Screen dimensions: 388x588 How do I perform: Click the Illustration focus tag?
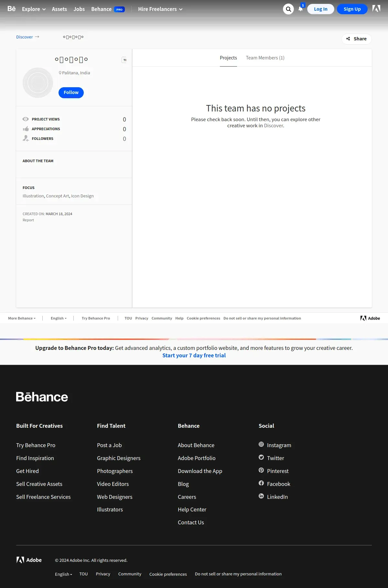[x=33, y=196]
